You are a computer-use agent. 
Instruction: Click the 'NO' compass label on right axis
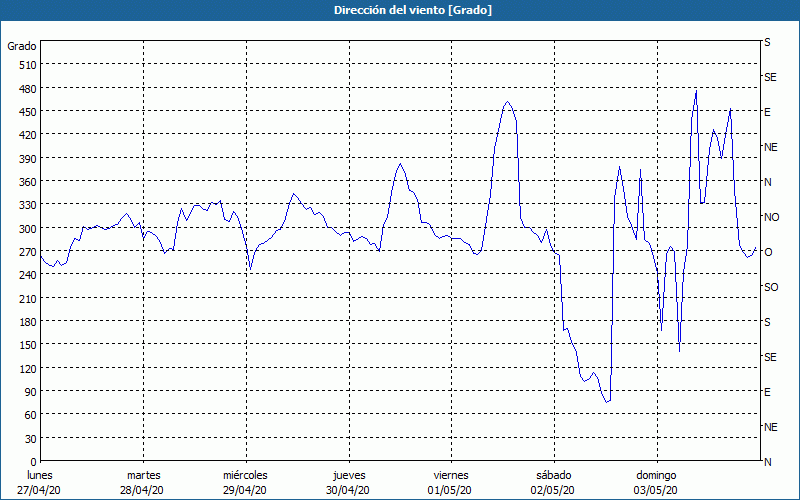[772, 217]
